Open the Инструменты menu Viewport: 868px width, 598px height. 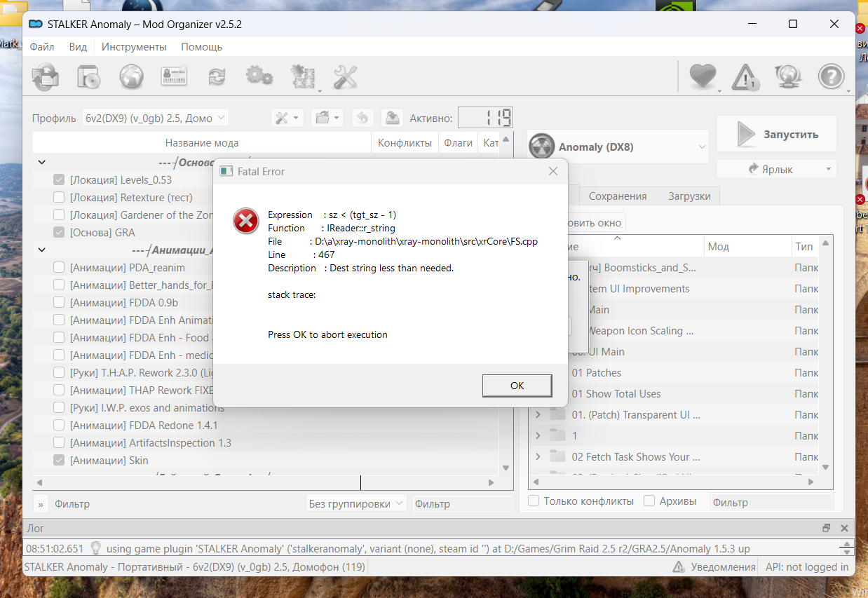134,47
